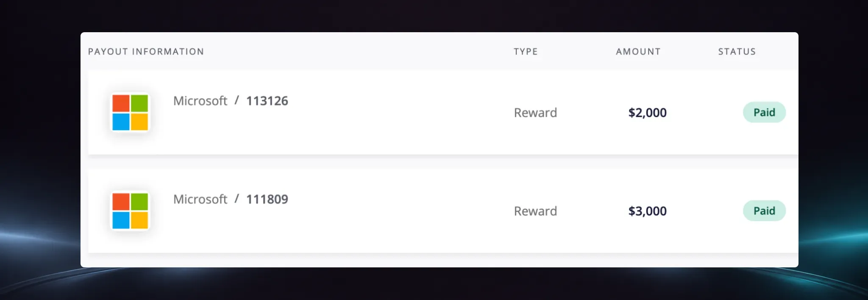Click the Microsoft logo in the 113126 row
This screenshot has width=868, height=300.
[130, 113]
